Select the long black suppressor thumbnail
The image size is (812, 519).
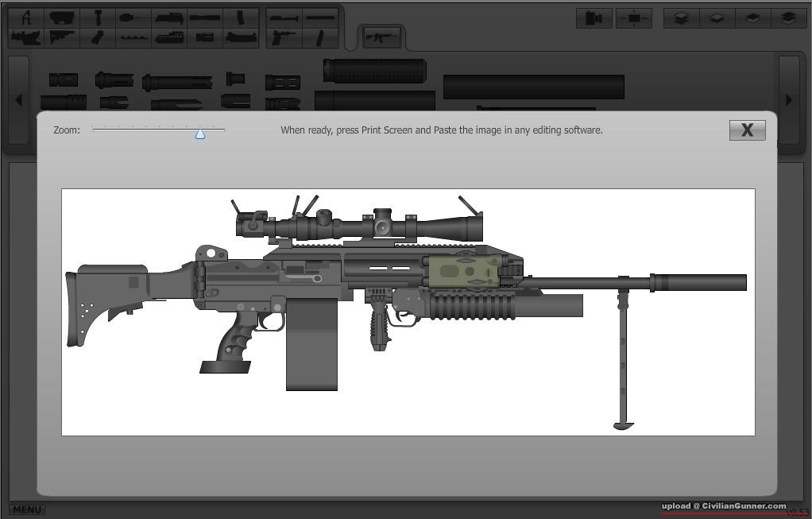(533, 87)
